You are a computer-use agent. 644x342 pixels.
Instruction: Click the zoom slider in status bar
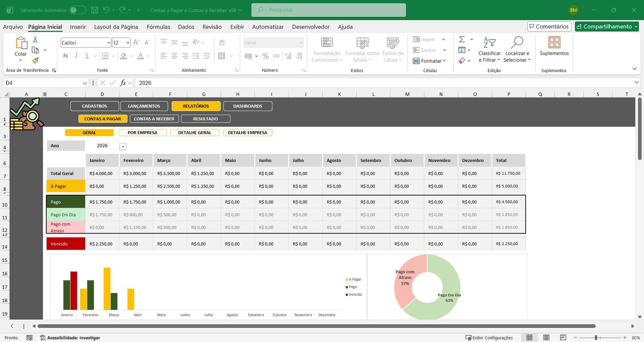(596, 338)
